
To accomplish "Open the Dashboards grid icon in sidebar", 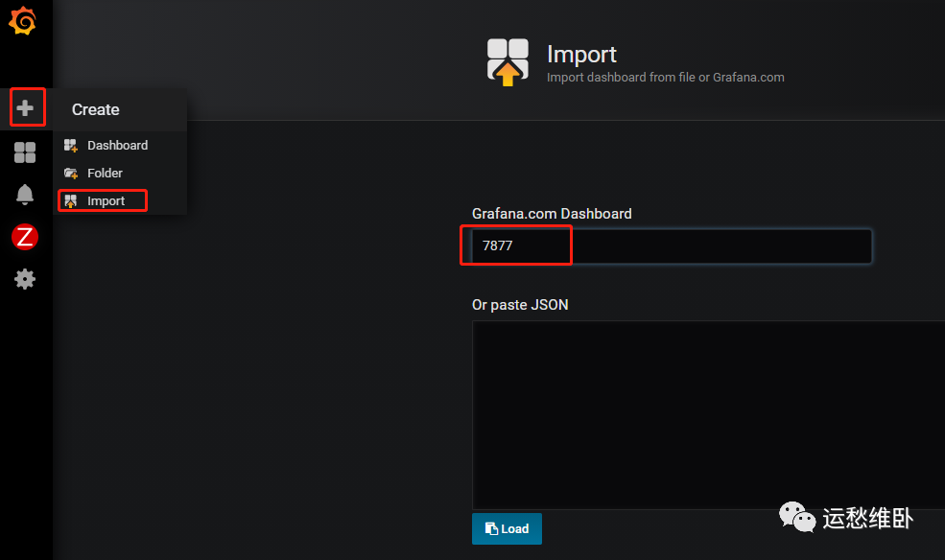I will click(x=25, y=152).
